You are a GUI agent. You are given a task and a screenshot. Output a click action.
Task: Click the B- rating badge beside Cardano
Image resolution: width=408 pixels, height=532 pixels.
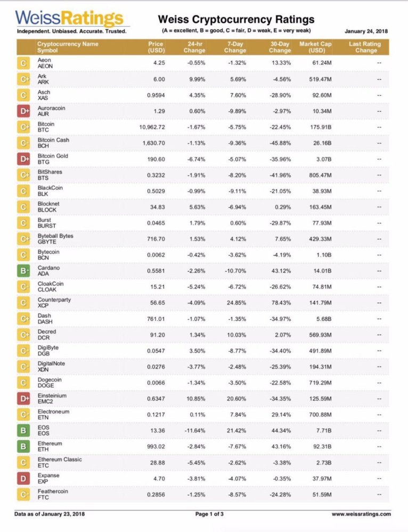click(x=24, y=271)
